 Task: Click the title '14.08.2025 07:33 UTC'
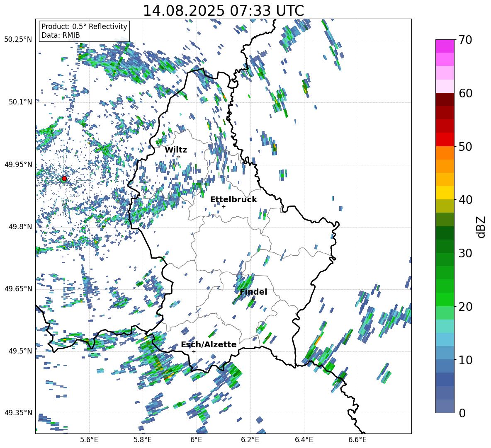pyautogui.click(x=223, y=11)
